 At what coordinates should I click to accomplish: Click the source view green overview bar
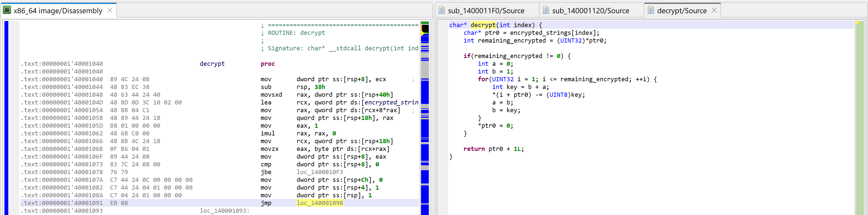click(859, 118)
